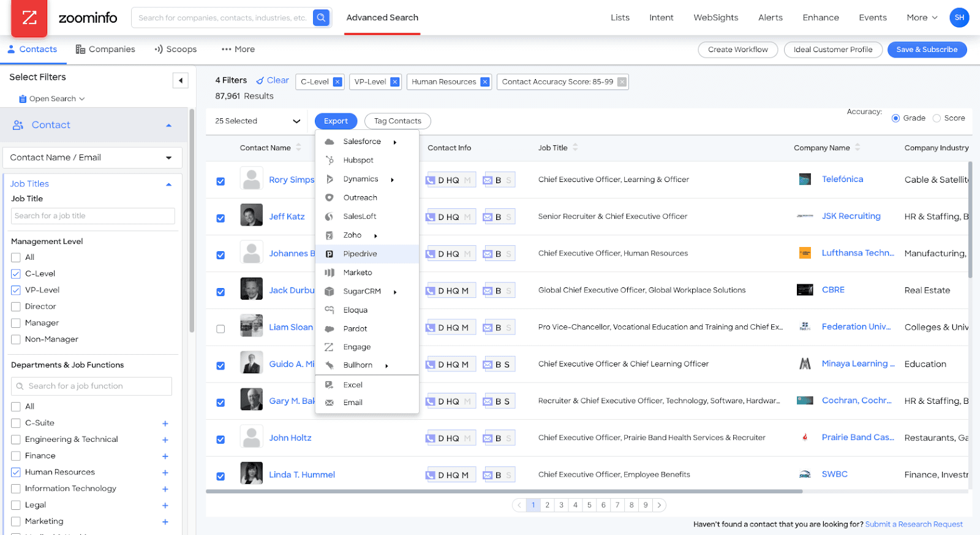
Task: Click the Minaya Learning logo icon
Action: 805,363
